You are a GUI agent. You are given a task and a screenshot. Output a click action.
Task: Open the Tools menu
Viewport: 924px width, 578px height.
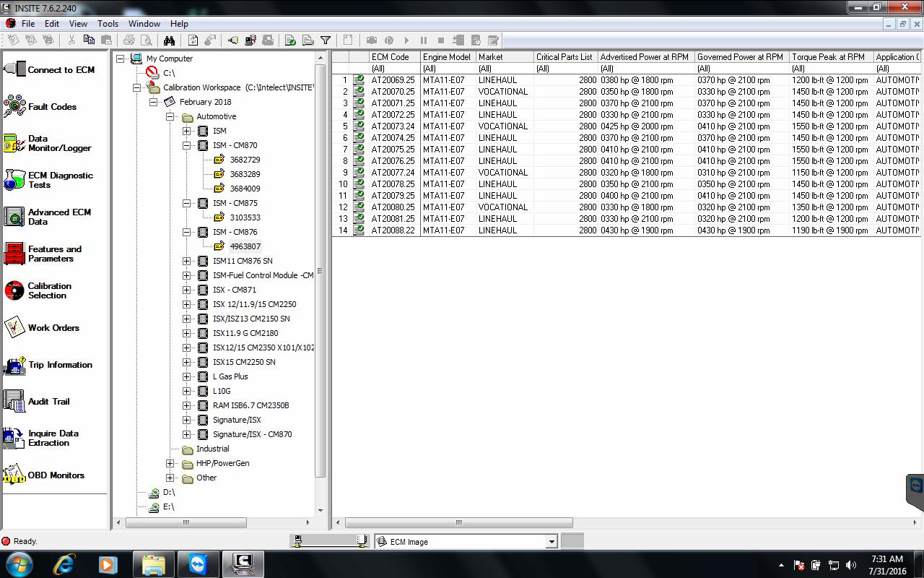pyautogui.click(x=108, y=24)
